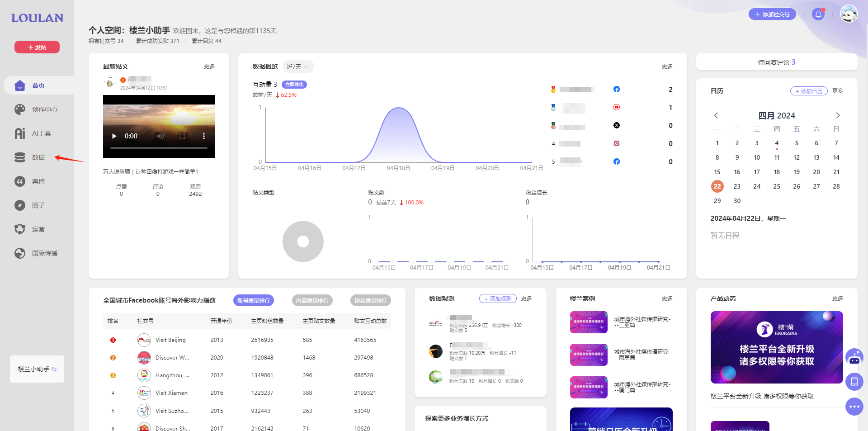The image size is (868, 431).
Task: Click the video progress bar
Action: [x=159, y=148]
